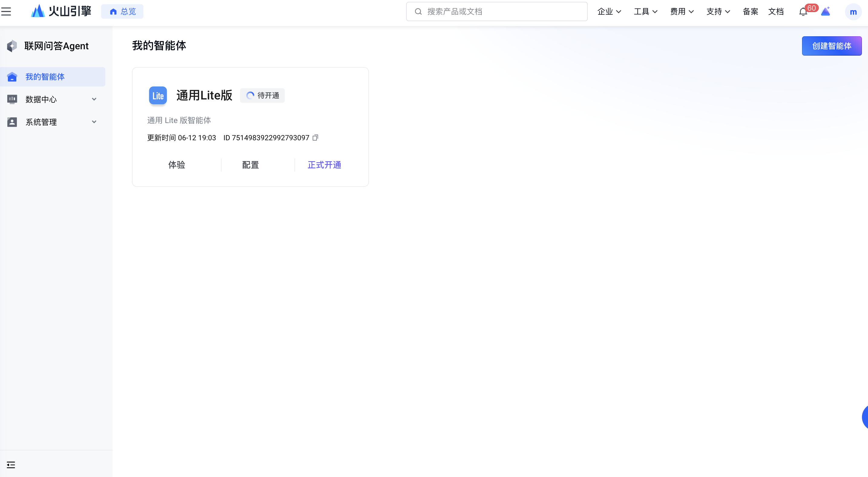The height and width of the screenshot is (477, 868).
Task: Open the hamburger menu icon
Action: [6, 11]
